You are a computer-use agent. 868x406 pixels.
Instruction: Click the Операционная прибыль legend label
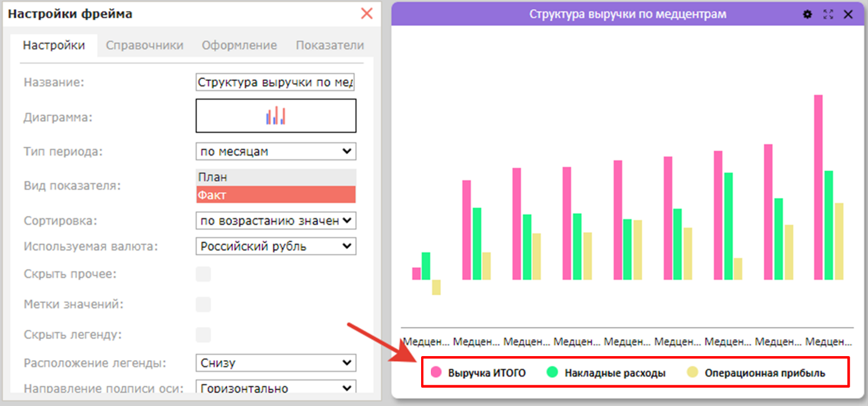(x=765, y=373)
